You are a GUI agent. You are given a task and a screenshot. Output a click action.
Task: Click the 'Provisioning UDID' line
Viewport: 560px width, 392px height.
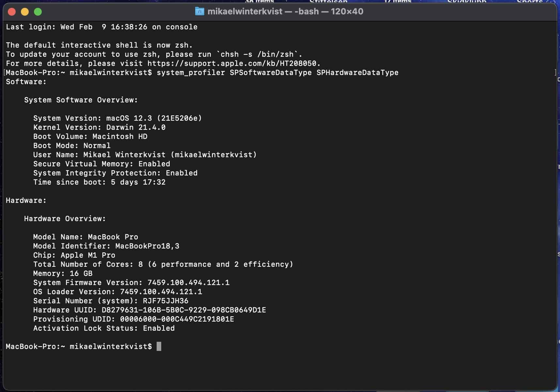[x=133, y=319]
